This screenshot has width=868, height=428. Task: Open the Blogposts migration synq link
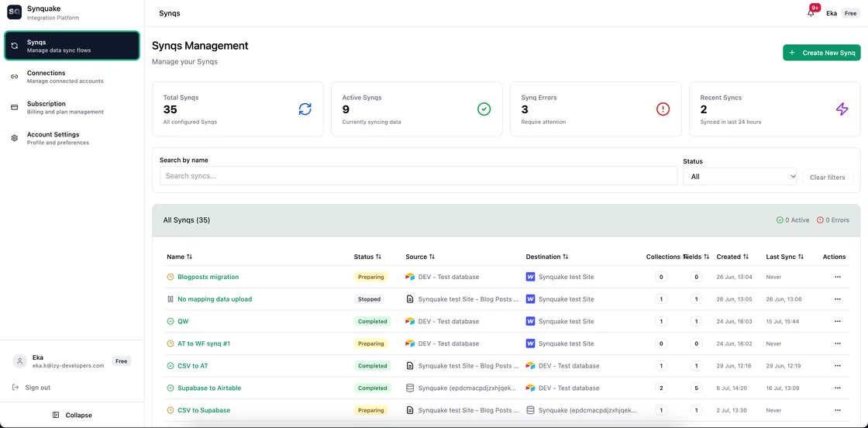(208, 277)
